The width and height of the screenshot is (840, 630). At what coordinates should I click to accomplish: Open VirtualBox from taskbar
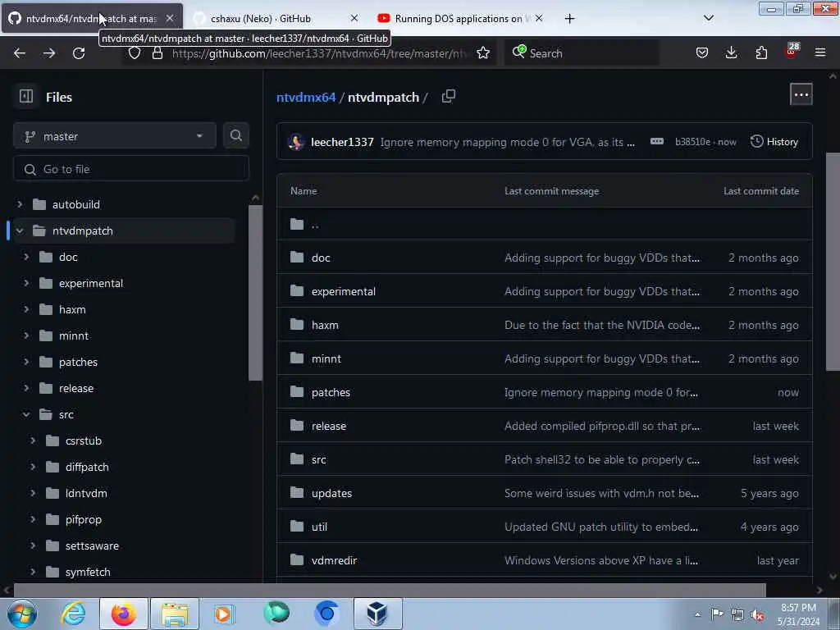[377, 614]
